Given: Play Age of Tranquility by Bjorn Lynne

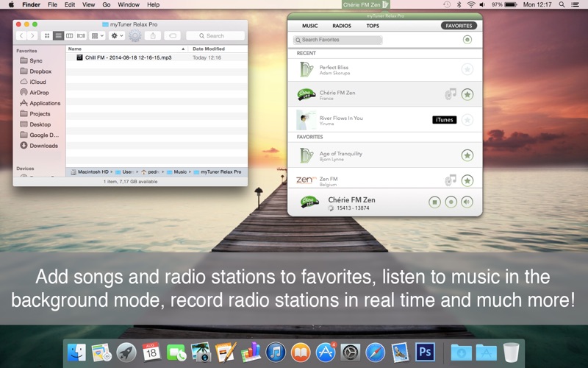Looking at the screenshot, I should [385, 155].
